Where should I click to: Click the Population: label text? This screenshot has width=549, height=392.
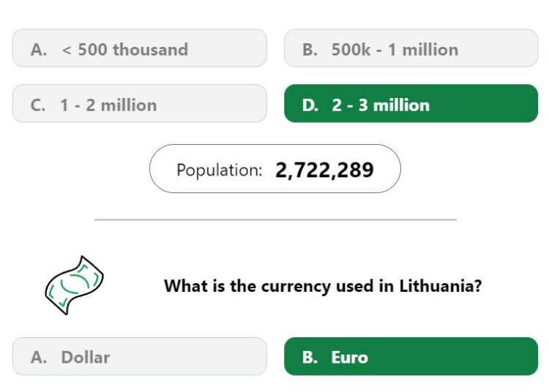(x=219, y=170)
